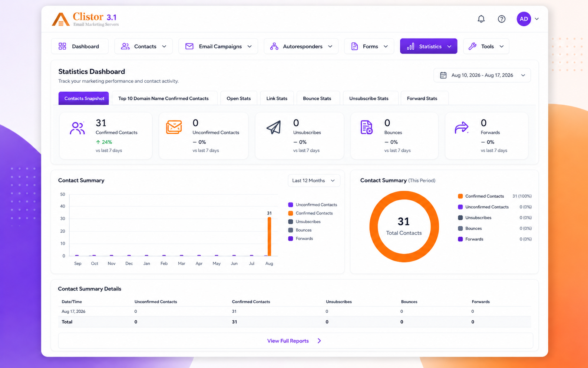Click purple Forwards swatch in donut legend

point(460,239)
